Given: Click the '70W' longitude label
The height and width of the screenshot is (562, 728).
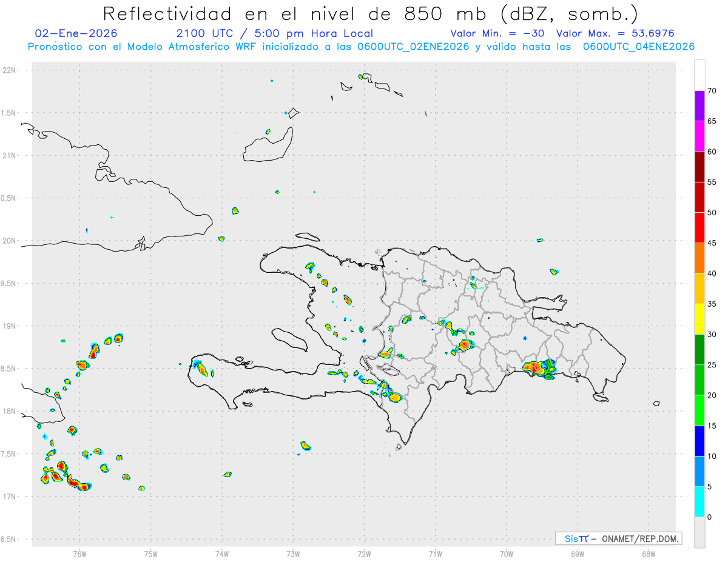Looking at the screenshot, I should click(x=507, y=554).
